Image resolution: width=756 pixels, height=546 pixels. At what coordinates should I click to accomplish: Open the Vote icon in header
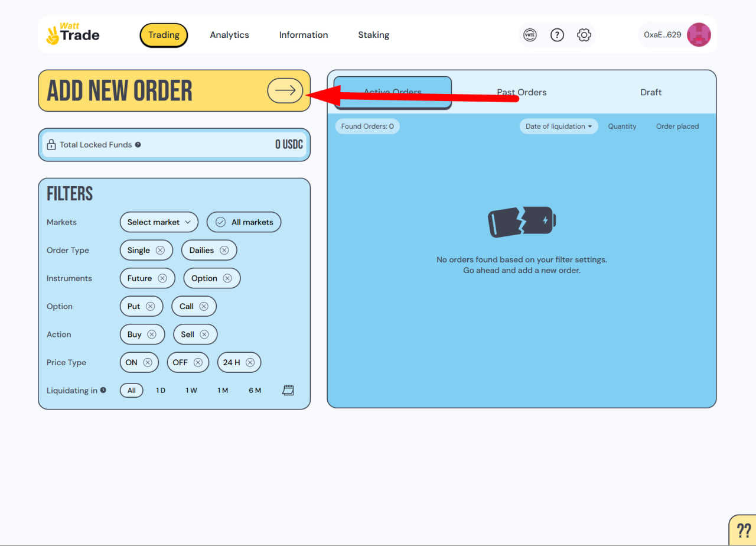pos(530,35)
